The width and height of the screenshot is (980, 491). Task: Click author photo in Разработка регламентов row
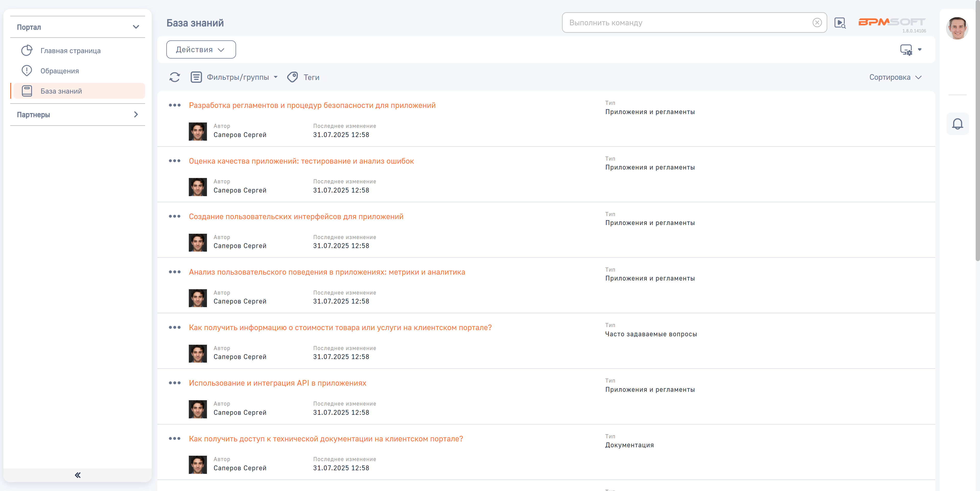[x=197, y=131]
